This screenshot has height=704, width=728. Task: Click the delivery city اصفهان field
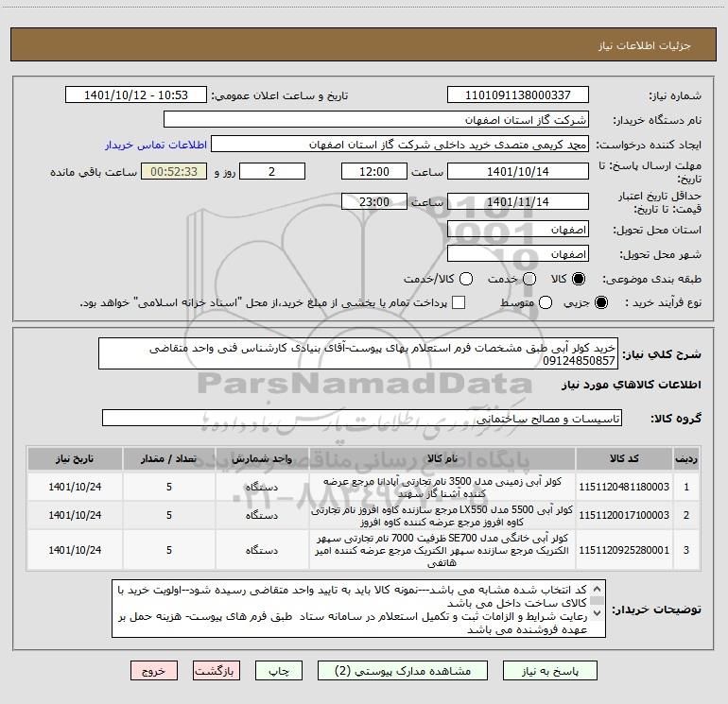(518, 254)
